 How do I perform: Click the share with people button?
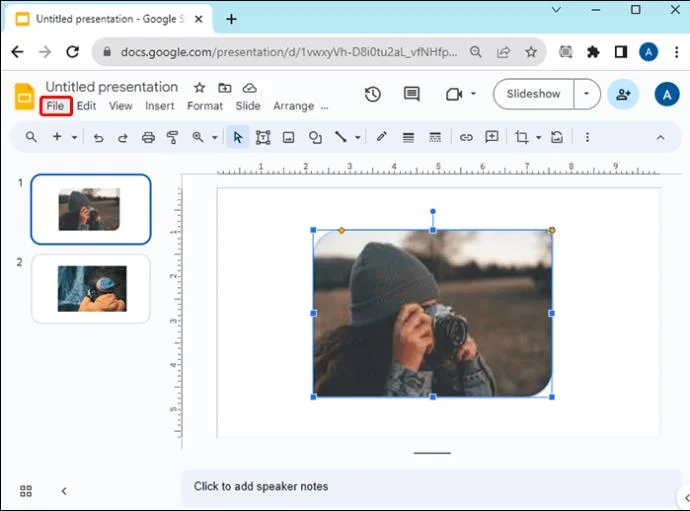pyautogui.click(x=623, y=94)
